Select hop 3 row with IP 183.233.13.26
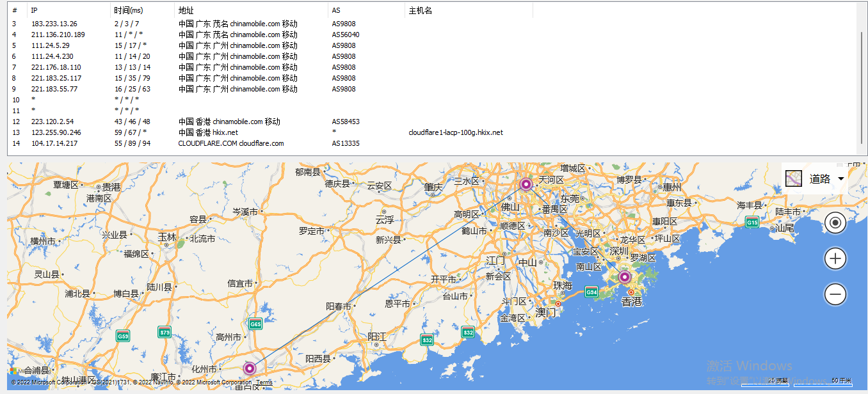Image resolution: width=868 pixels, height=394 pixels. pos(432,24)
